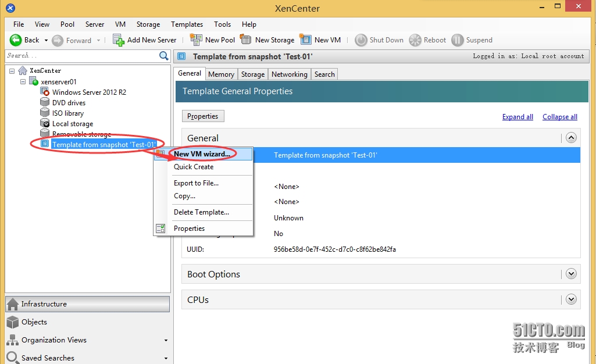Open the Objects navigation view
596x364 pixels.
(87, 322)
